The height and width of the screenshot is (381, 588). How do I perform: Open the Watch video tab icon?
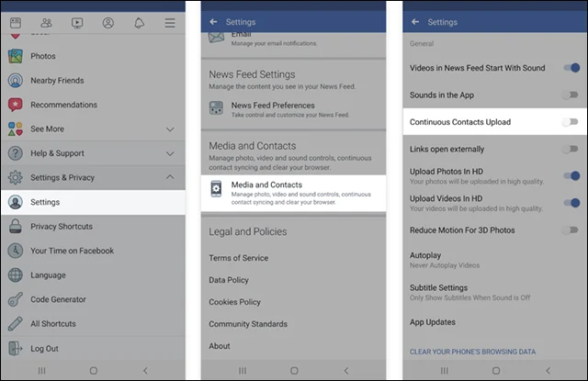(77, 23)
